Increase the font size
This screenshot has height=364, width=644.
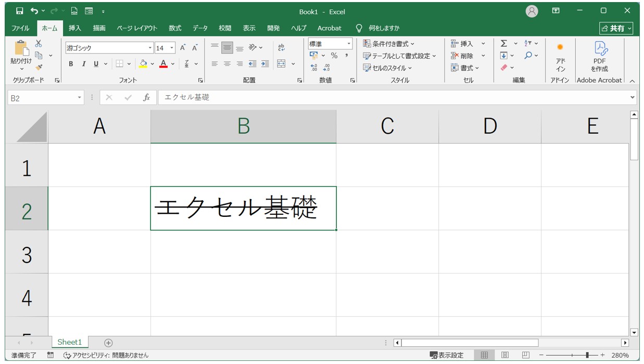click(x=183, y=48)
